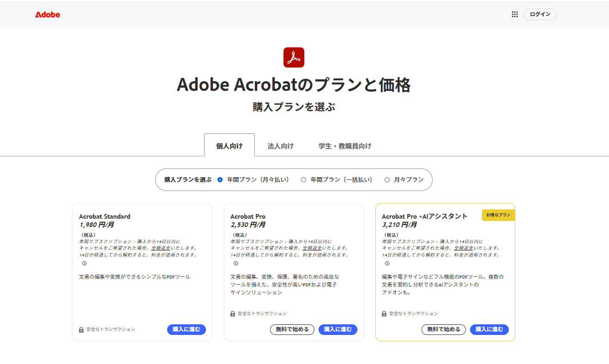Click the lock icon on Acrobat Pro card
This screenshot has height=364, width=609.
point(232,313)
